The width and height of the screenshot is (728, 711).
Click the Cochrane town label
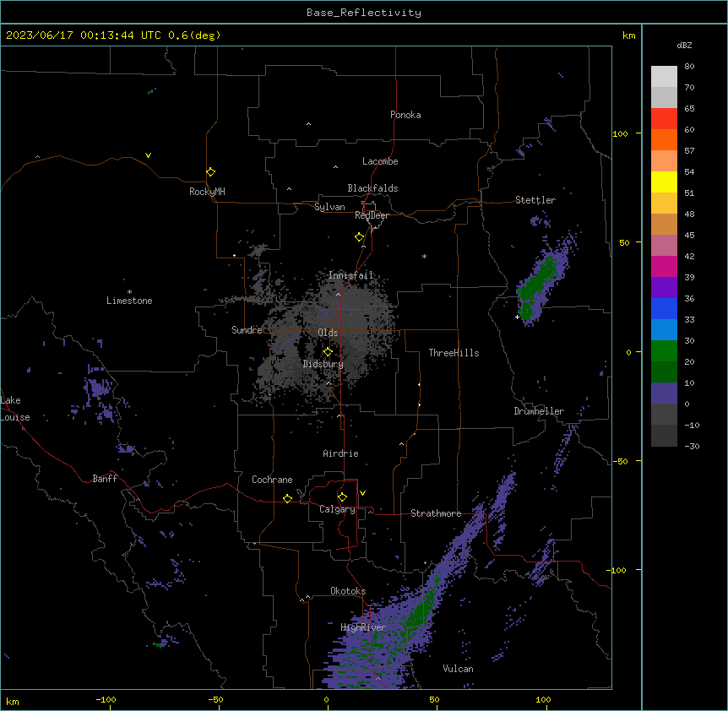click(x=272, y=480)
